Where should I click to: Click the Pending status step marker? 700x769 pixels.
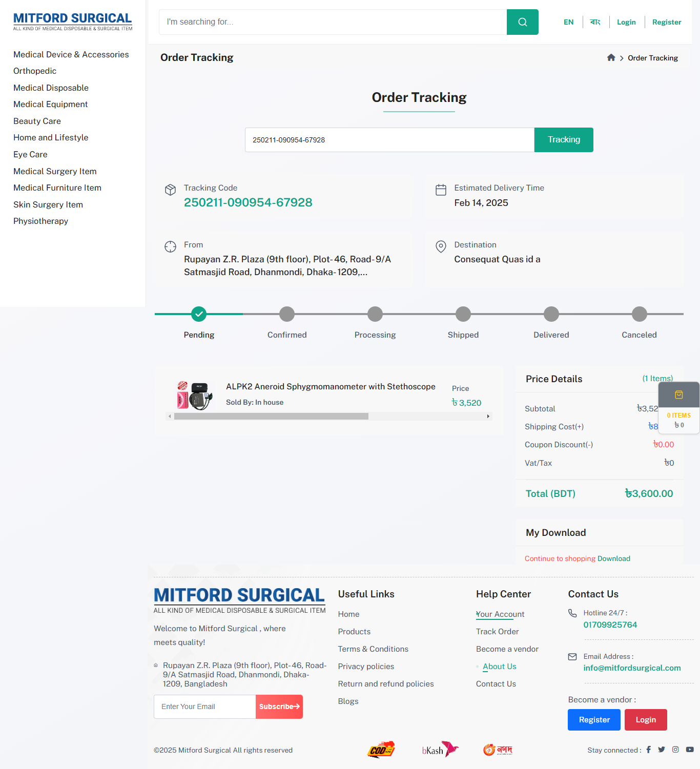[199, 314]
